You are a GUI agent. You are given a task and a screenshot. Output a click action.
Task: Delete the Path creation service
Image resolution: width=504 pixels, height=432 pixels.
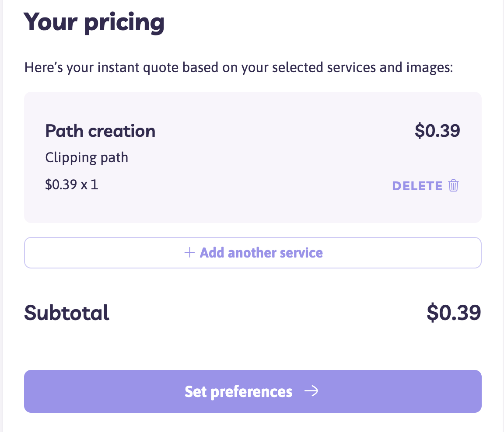[425, 186]
